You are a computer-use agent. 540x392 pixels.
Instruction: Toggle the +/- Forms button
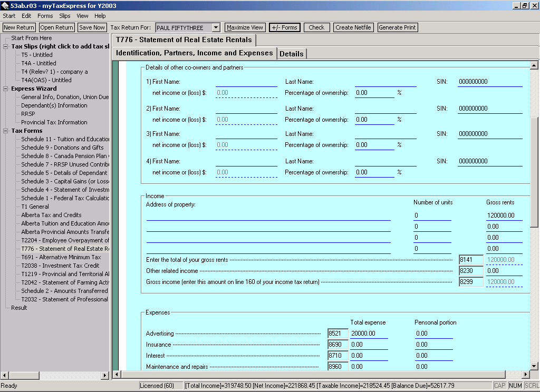tap(284, 27)
